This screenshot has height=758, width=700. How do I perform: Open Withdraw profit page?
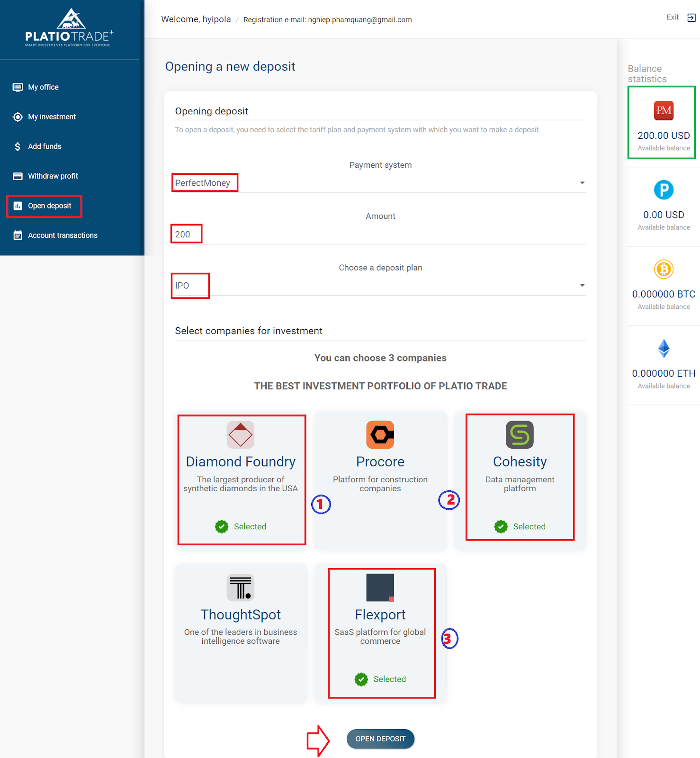point(53,176)
